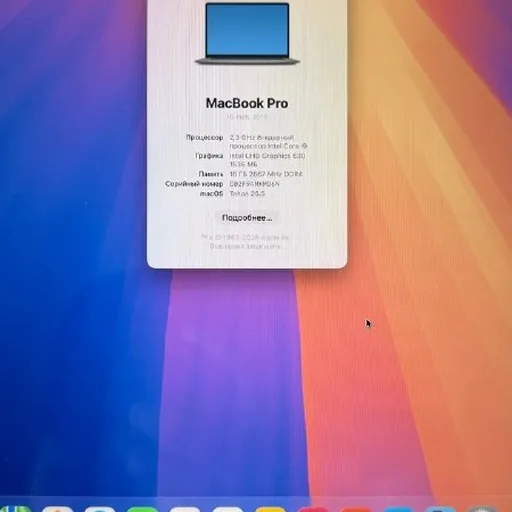Click the Apple Inc. copyright line
Image resolution: width=512 pixels, height=512 pixels.
click(246, 237)
